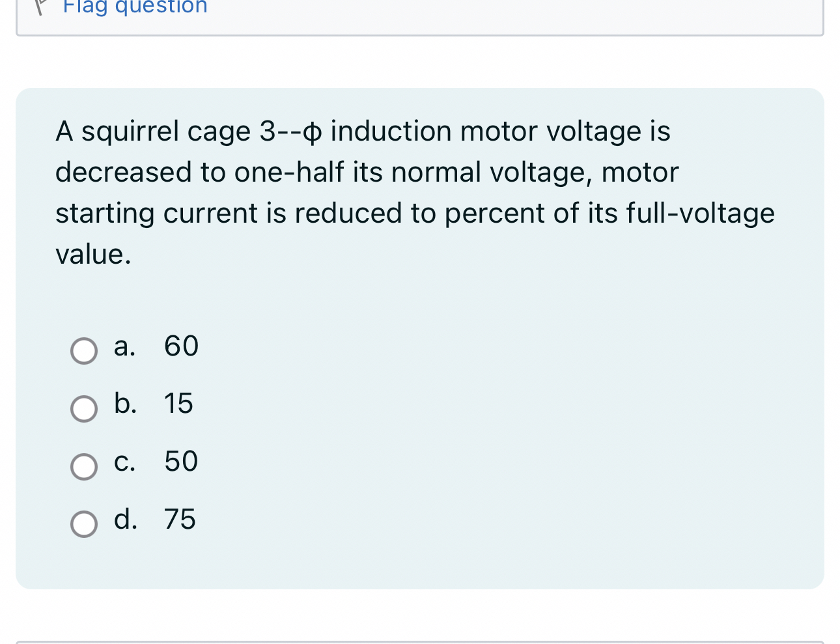Click the option label b. 15
Screen dimensions: 840x644
153,404
